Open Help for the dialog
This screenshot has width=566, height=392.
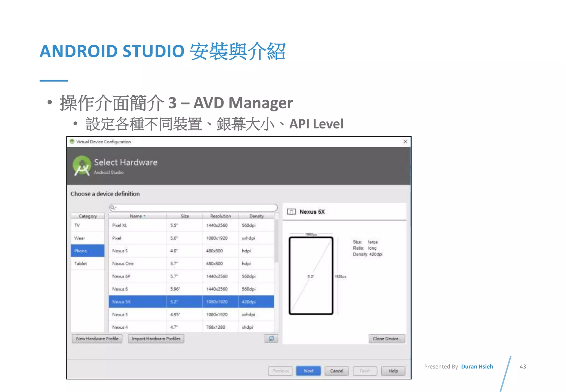click(393, 371)
